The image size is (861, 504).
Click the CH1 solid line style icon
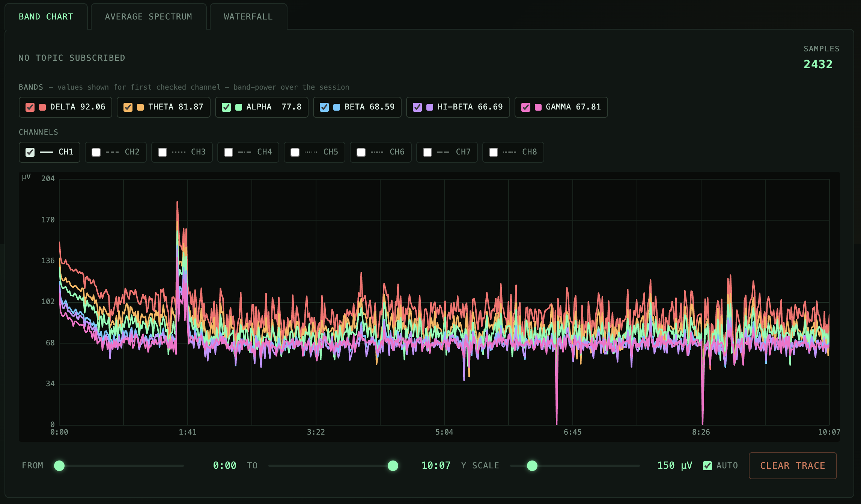point(47,152)
